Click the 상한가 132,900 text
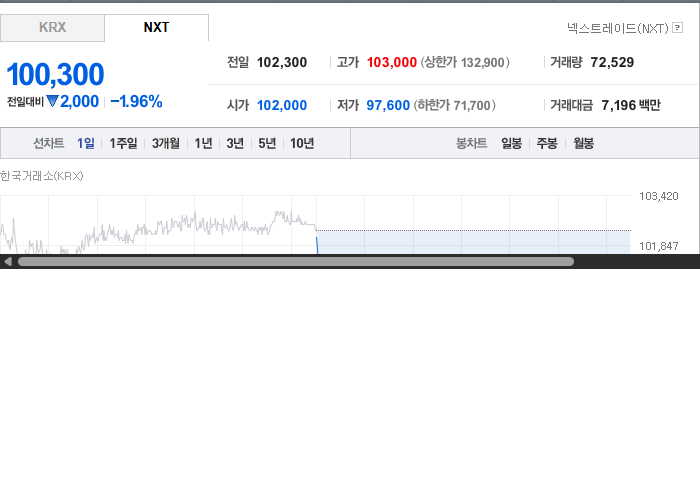700x490 pixels. pos(465,62)
